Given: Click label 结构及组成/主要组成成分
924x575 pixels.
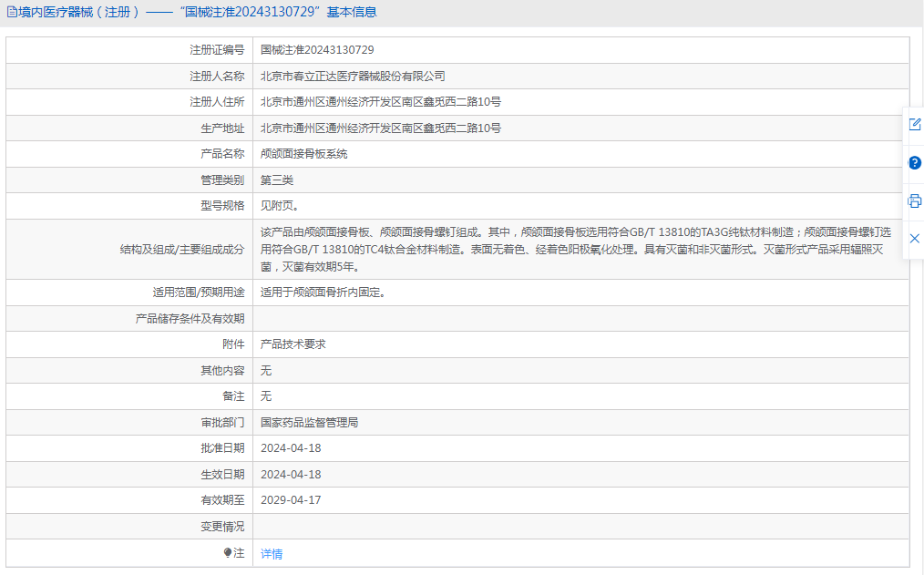Looking at the screenshot, I should tap(182, 249).
